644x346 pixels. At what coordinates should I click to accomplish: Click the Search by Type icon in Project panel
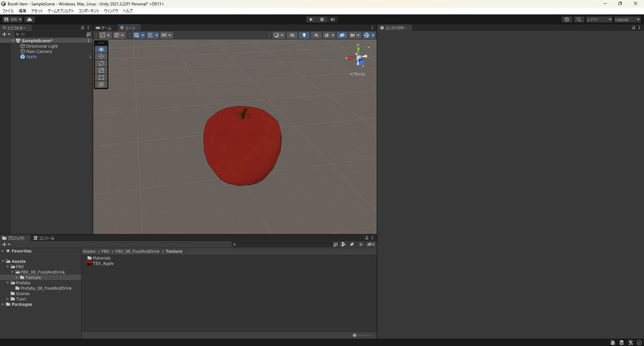pyautogui.click(x=343, y=244)
